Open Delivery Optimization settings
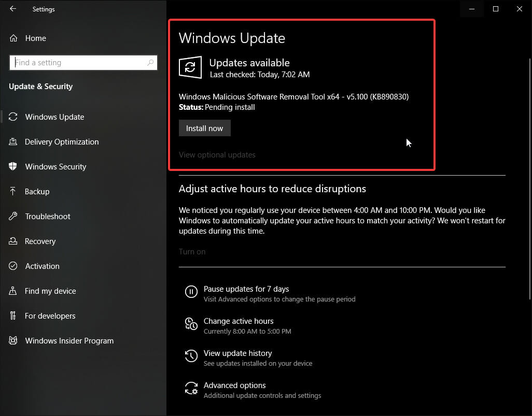The width and height of the screenshot is (532, 416). point(62,142)
